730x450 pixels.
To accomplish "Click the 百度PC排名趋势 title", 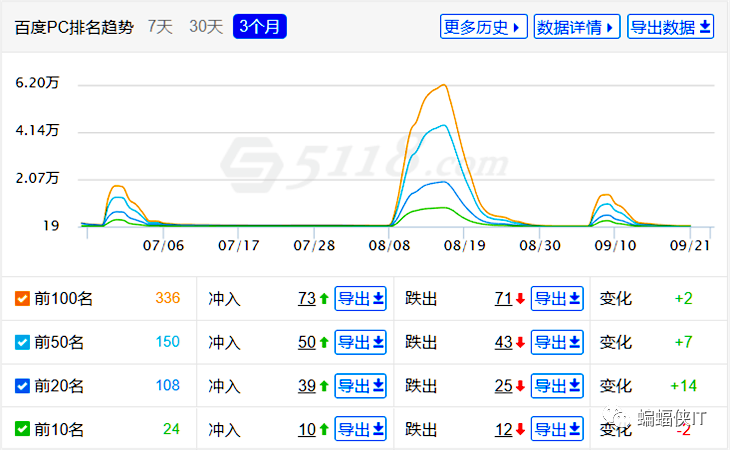I will [74, 27].
